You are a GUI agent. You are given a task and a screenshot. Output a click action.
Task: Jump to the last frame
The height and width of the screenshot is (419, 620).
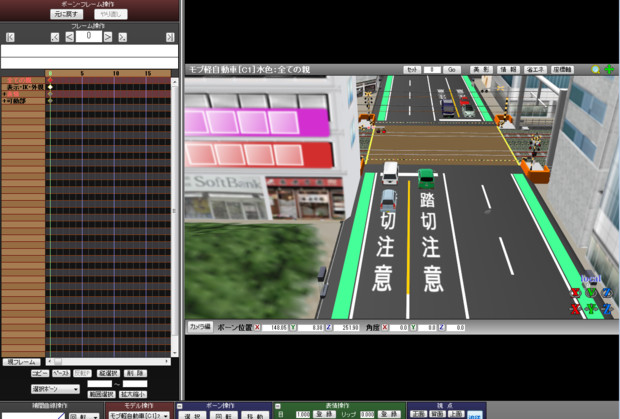170,37
